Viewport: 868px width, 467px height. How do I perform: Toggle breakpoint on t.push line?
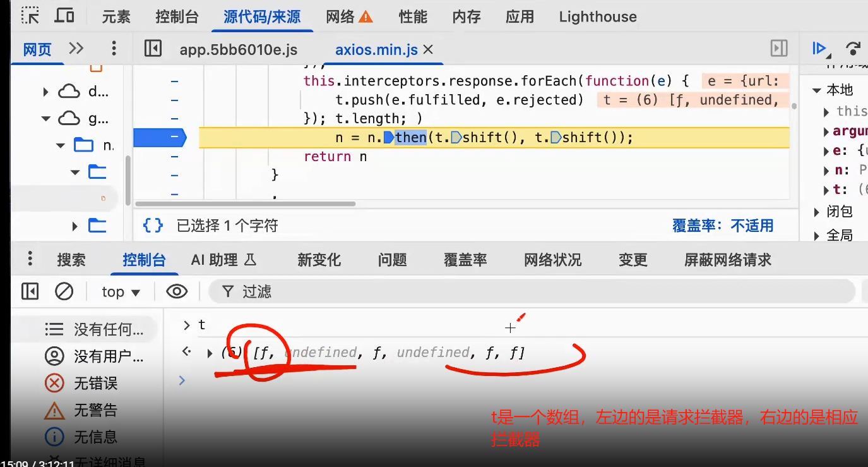click(x=174, y=100)
